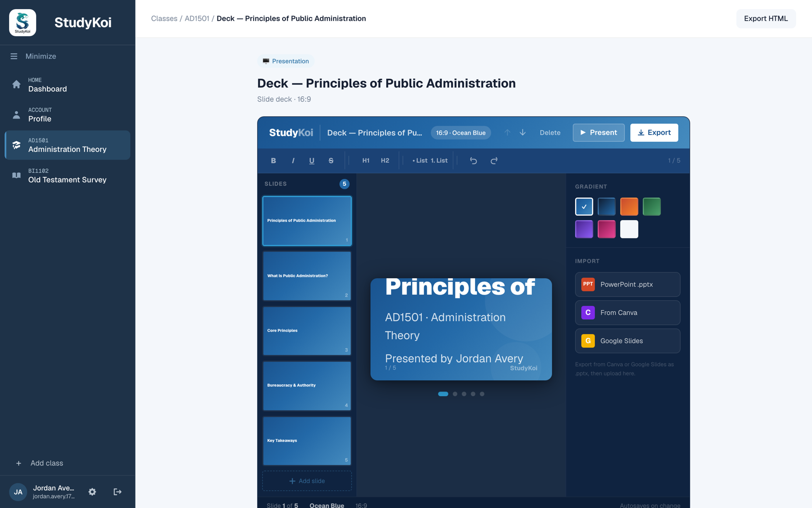Toggle italic text formatting
The image size is (812, 508).
(x=293, y=161)
